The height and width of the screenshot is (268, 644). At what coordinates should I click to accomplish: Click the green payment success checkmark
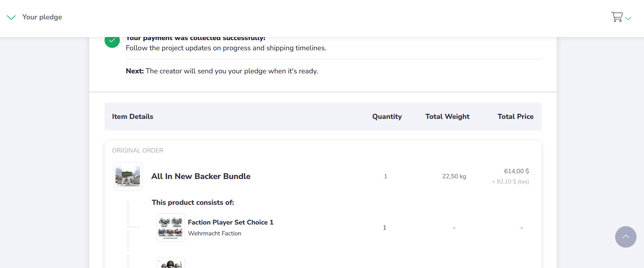(x=112, y=41)
